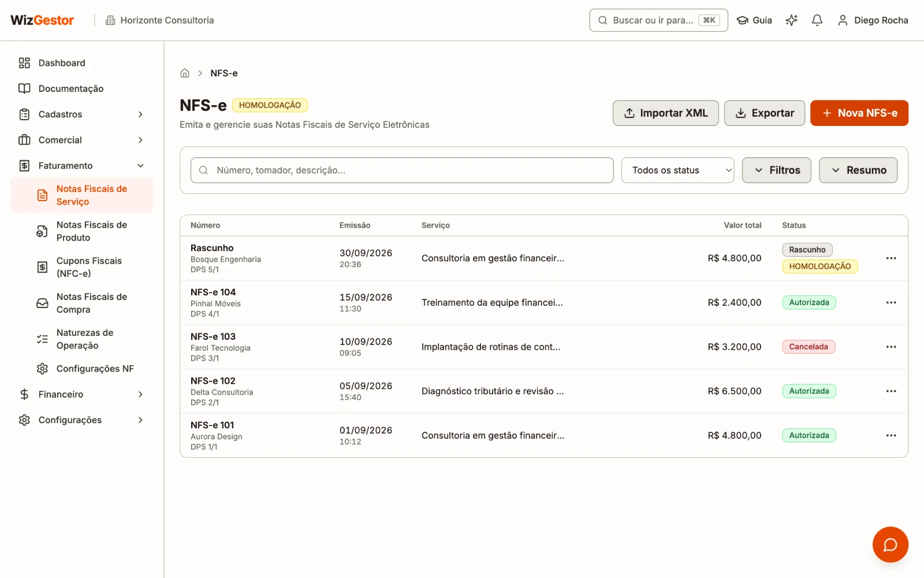Click the Cadastros clipboard icon
The width and height of the screenshot is (924, 578).
(24, 114)
